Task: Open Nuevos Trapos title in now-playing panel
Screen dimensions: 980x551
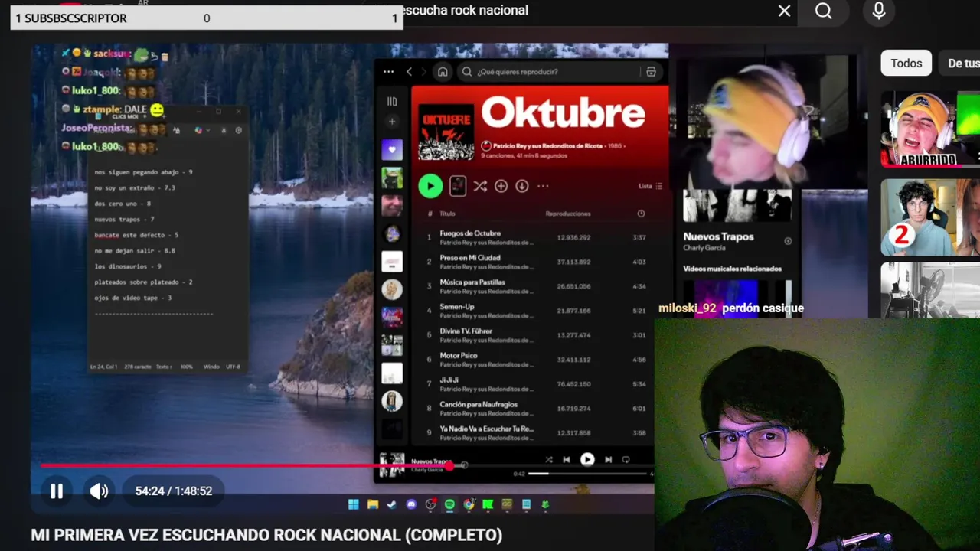Action: (718, 236)
